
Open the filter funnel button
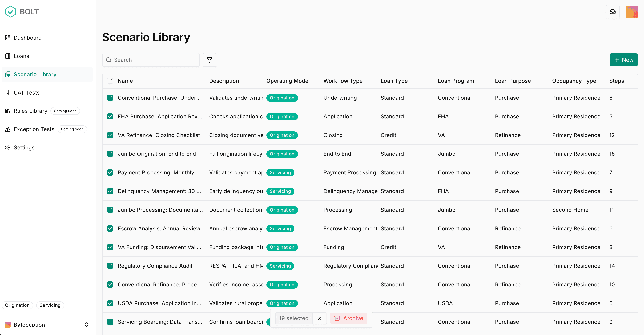click(210, 60)
